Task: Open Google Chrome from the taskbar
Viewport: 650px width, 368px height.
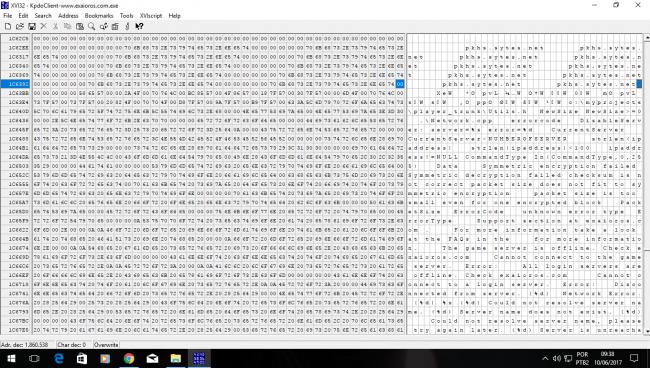Action: tap(129, 358)
